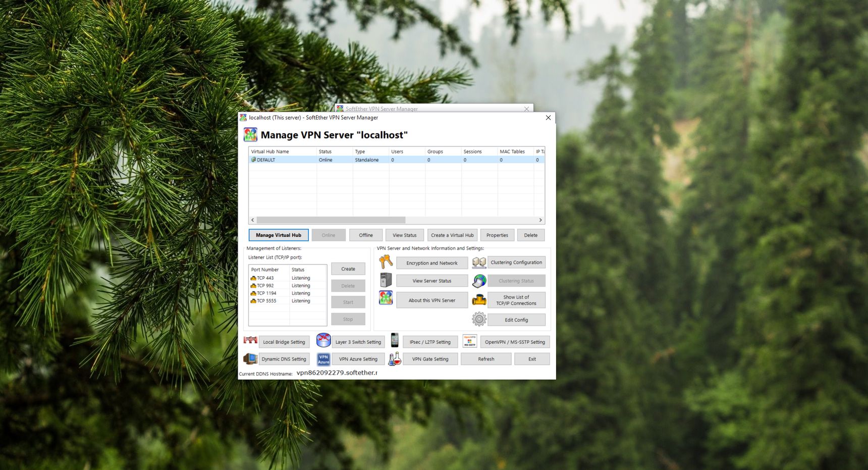Click the VPN Gate flask icon
868x470 pixels.
click(395, 358)
